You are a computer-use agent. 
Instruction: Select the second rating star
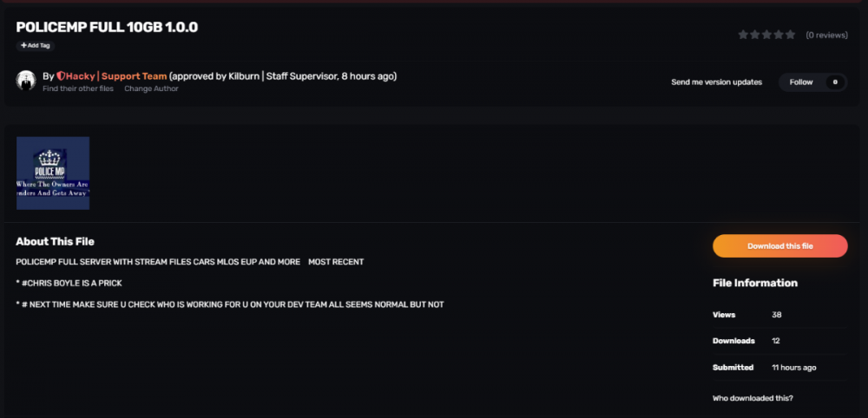[x=755, y=35]
